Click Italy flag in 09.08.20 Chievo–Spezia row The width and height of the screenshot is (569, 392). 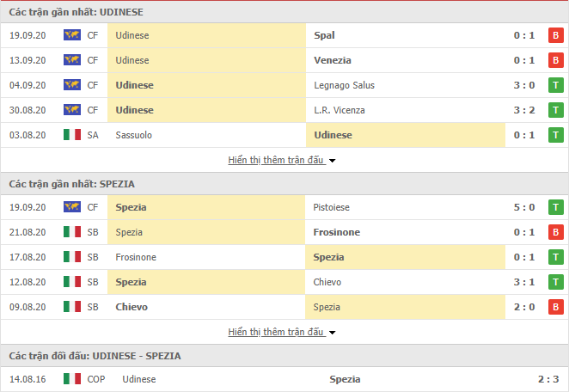click(x=72, y=307)
